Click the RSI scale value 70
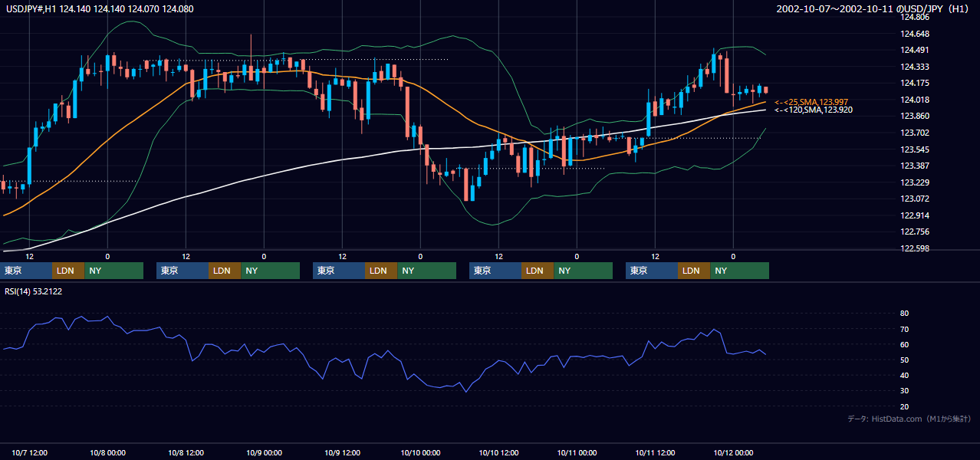980x460 pixels. point(905,329)
